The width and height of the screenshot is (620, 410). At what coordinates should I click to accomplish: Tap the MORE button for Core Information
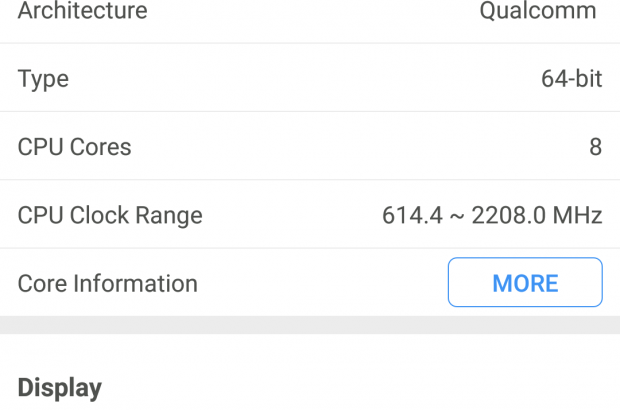point(525,283)
